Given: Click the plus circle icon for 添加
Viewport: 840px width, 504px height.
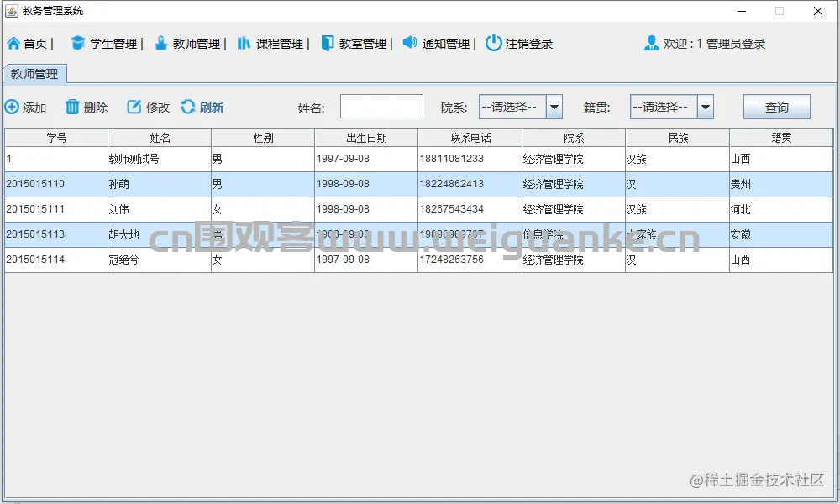Looking at the screenshot, I should tap(12, 108).
